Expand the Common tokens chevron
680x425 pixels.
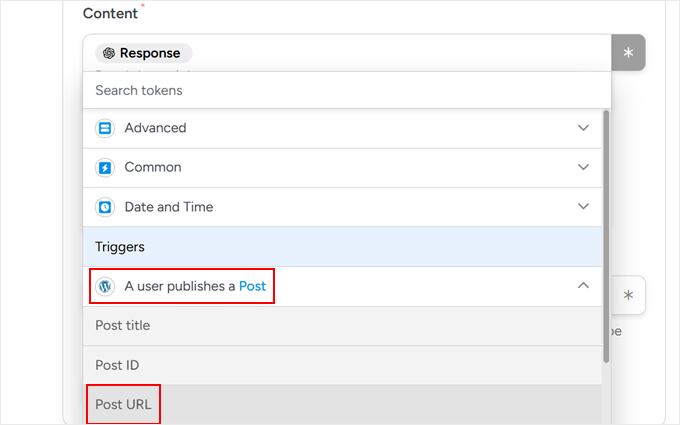[584, 168]
